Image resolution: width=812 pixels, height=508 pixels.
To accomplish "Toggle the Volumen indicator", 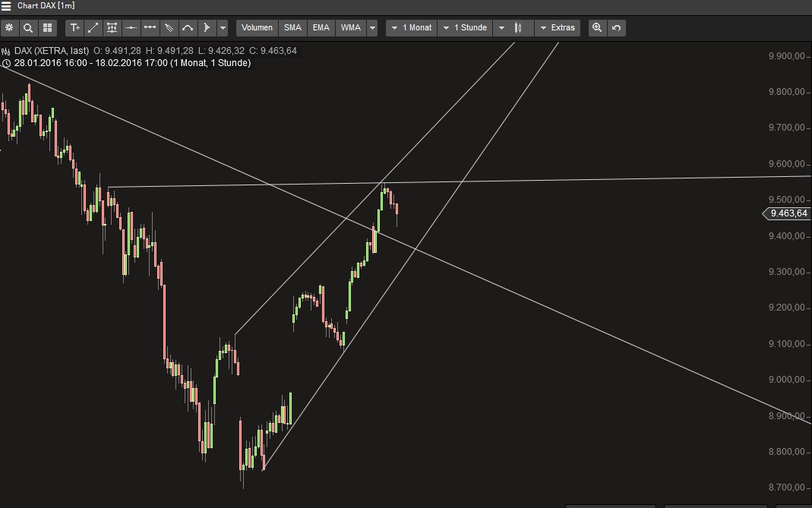I will click(257, 27).
